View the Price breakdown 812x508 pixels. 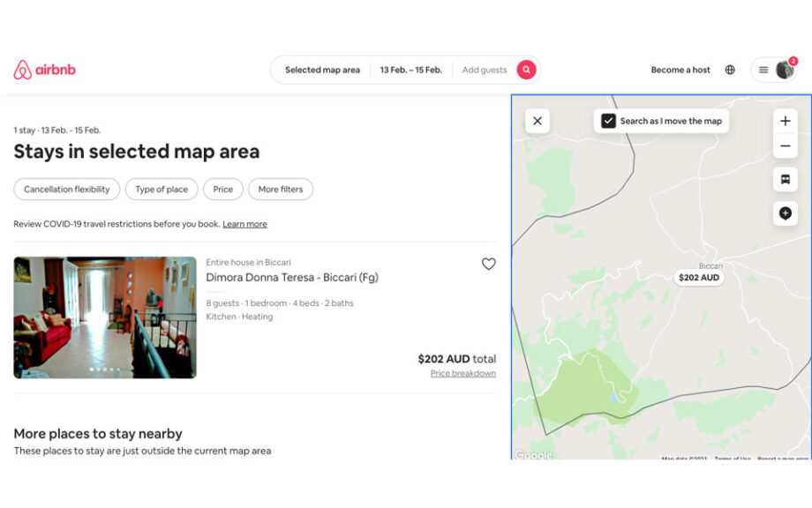click(462, 373)
